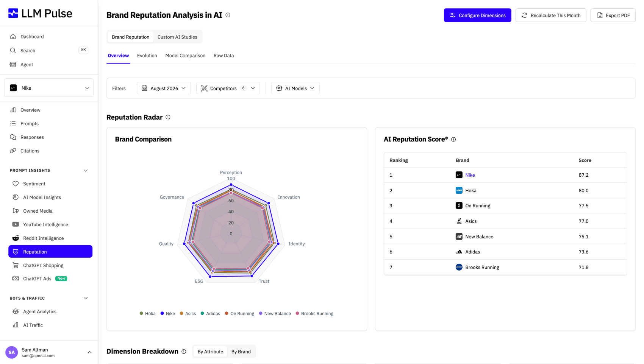The height and width of the screenshot is (364, 644).
Task: Click info icon beside Brand Reputation Analysis title
Action: click(228, 15)
